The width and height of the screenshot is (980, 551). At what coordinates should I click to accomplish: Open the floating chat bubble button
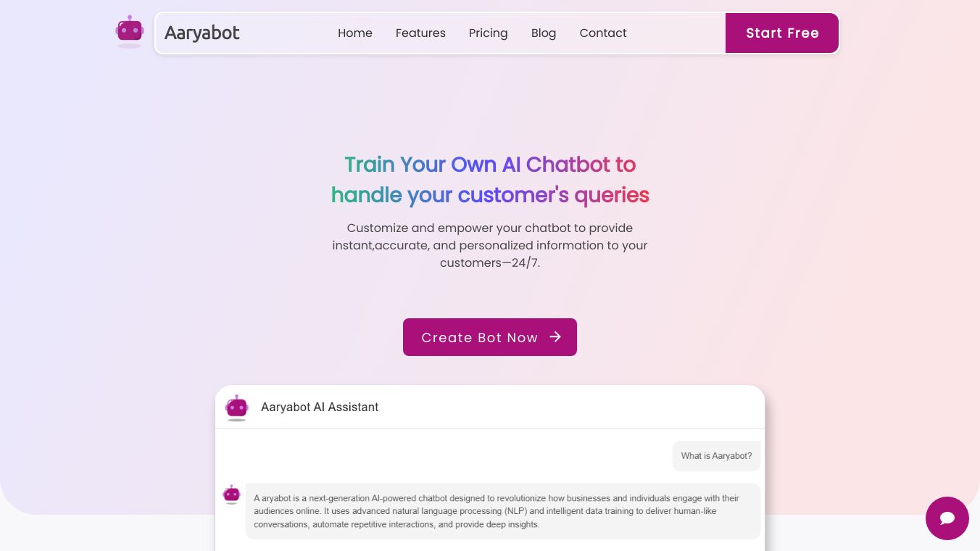(x=947, y=518)
